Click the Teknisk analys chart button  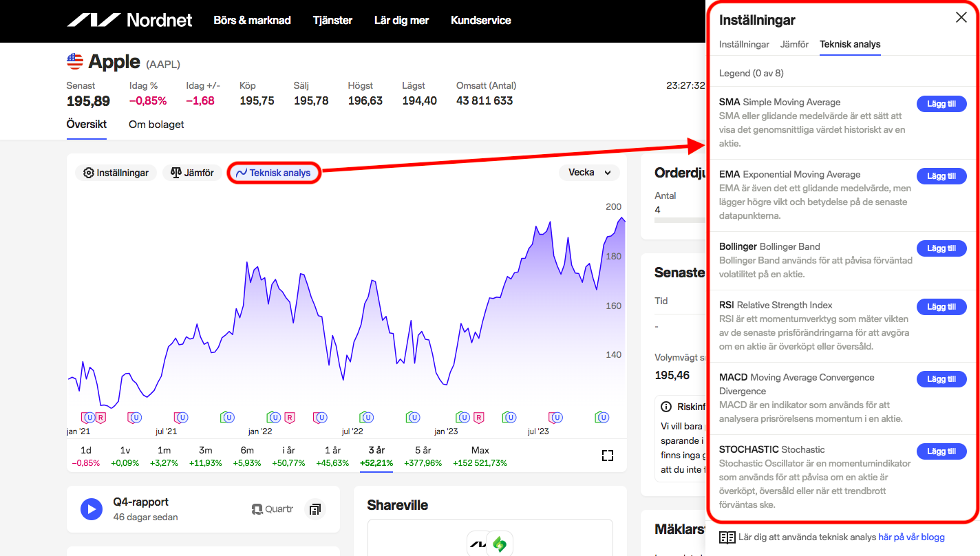coord(274,173)
